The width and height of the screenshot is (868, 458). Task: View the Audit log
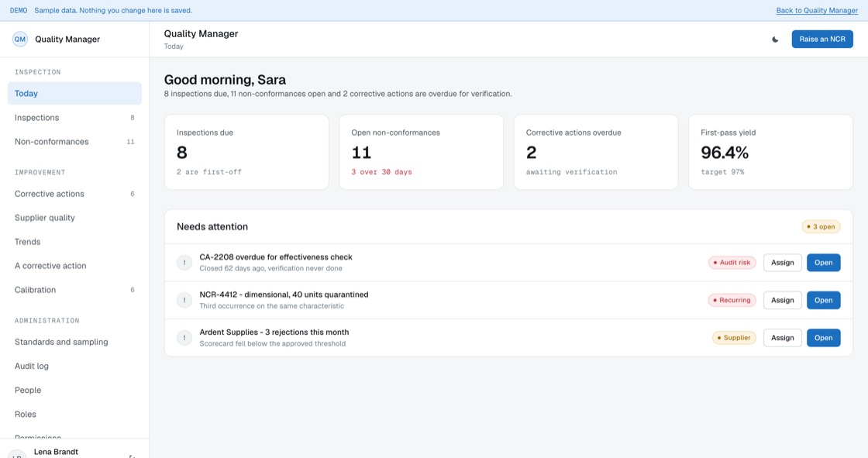[74, 366]
